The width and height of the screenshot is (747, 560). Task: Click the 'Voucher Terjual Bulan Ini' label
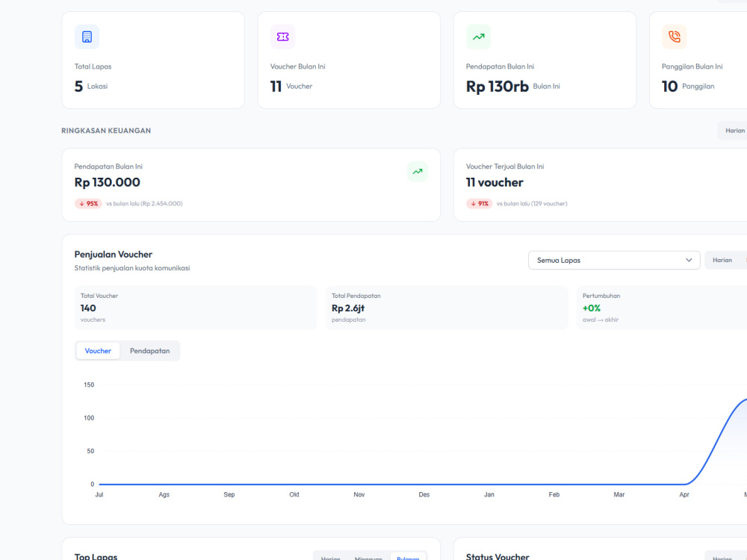tap(505, 167)
